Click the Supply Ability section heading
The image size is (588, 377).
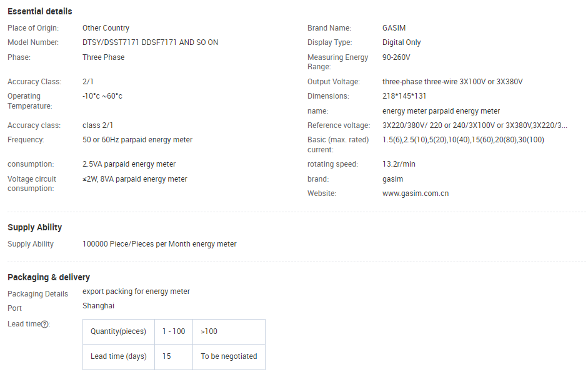point(34,227)
